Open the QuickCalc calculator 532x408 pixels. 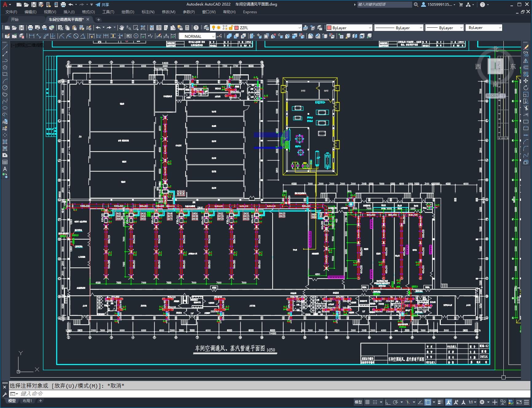tap(187, 28)
